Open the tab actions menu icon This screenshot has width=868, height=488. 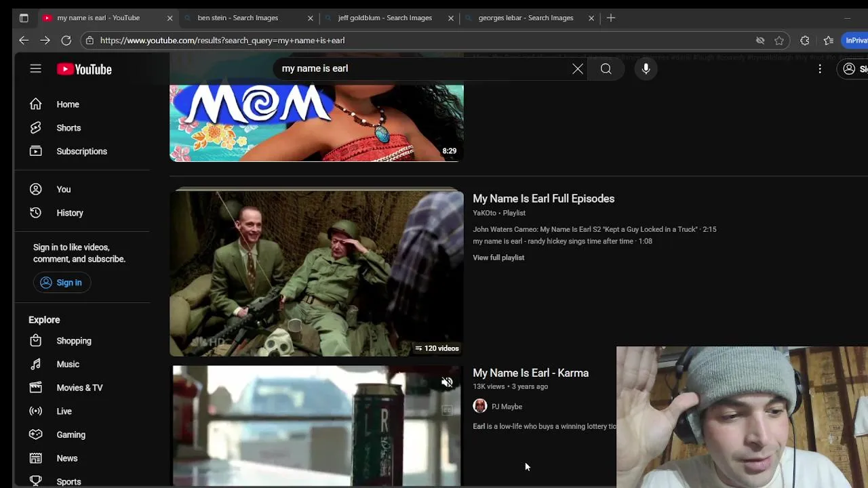coord(24,18)
